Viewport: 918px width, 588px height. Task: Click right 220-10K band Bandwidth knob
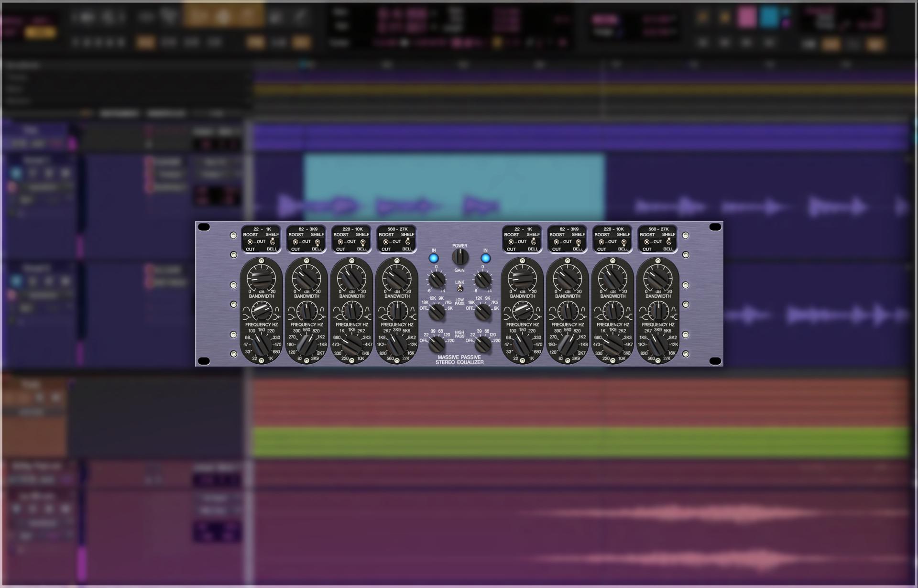[x=612, y=311]
